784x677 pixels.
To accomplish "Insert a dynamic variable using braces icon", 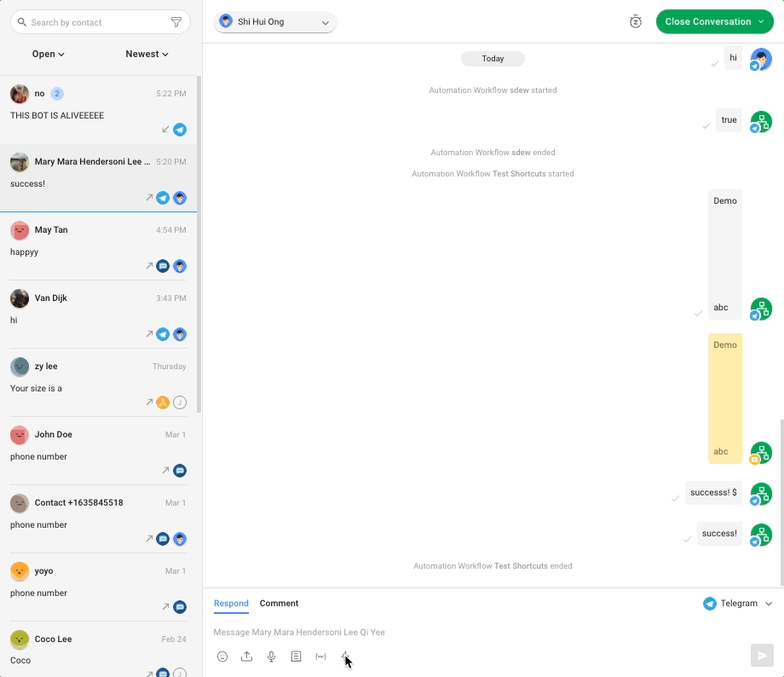I will tap(321, 657).
